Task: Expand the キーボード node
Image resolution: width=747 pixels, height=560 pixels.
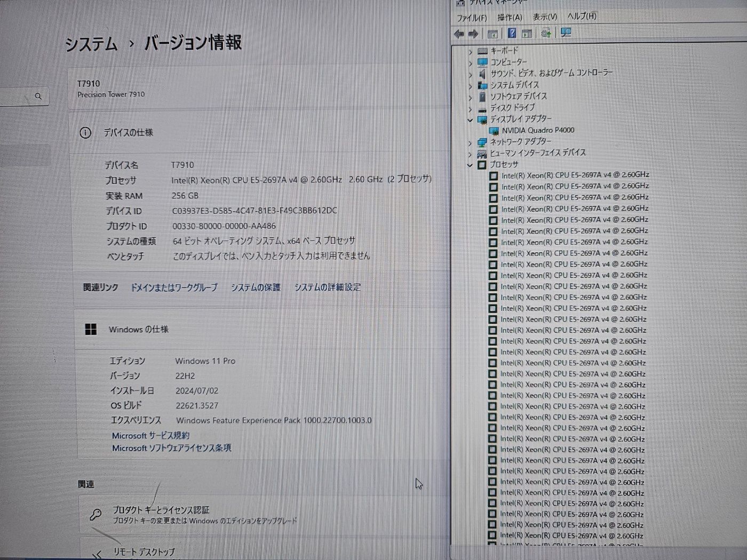Action: [x=470, y=51]
